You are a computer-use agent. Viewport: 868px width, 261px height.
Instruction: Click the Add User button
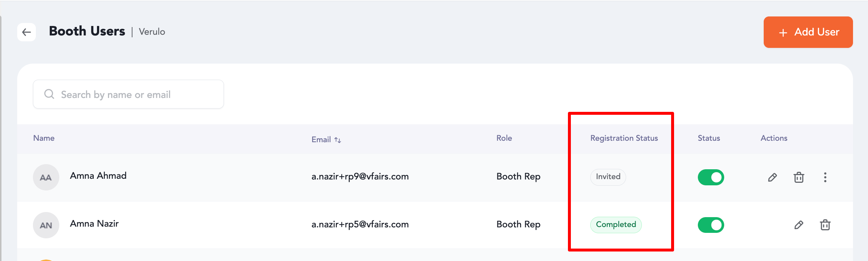pyautogui.click(x=808, y=32)
